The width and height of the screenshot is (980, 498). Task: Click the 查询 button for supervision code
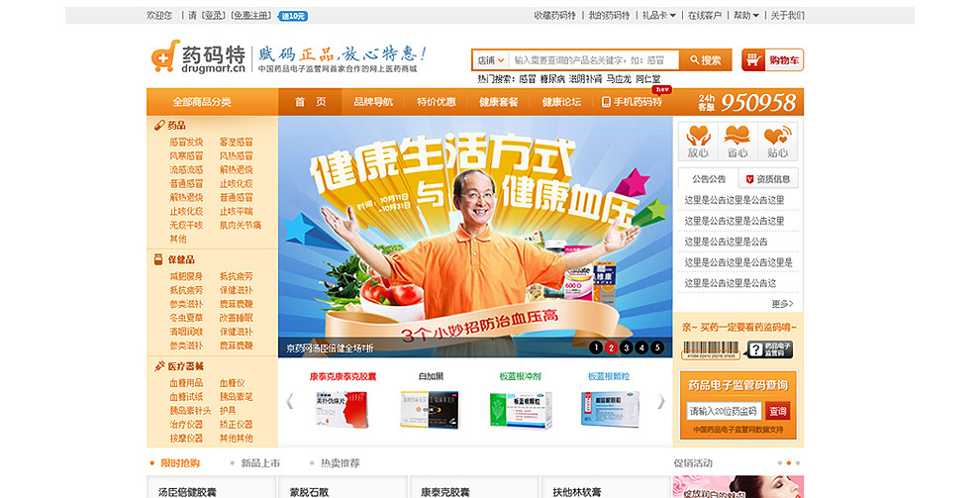pyautogui.click(x=778, y=411)
